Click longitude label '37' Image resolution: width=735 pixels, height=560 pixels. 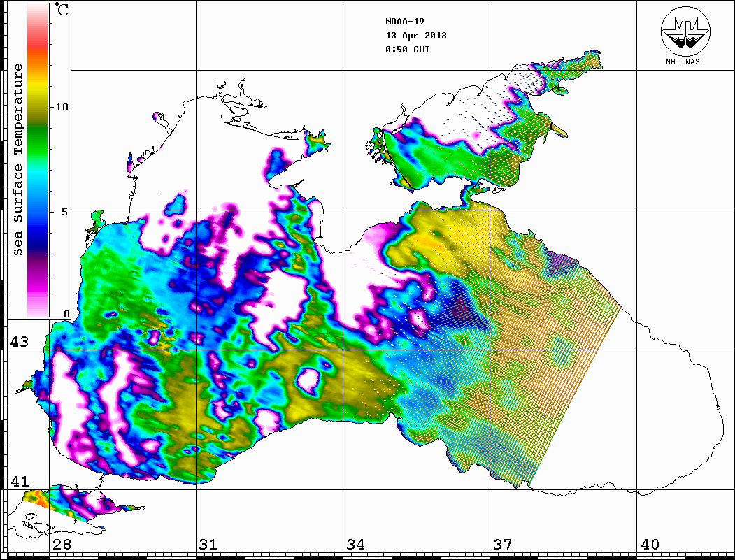[x=503, y=544]
